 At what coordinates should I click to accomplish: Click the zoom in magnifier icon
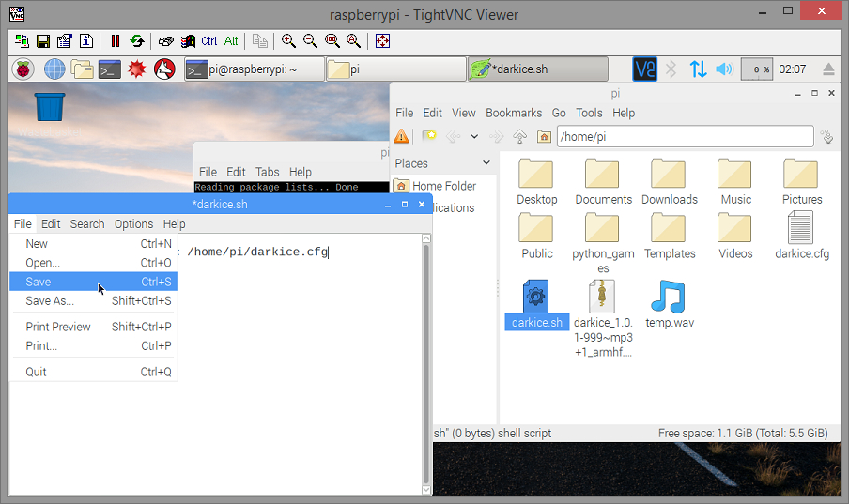288,41
